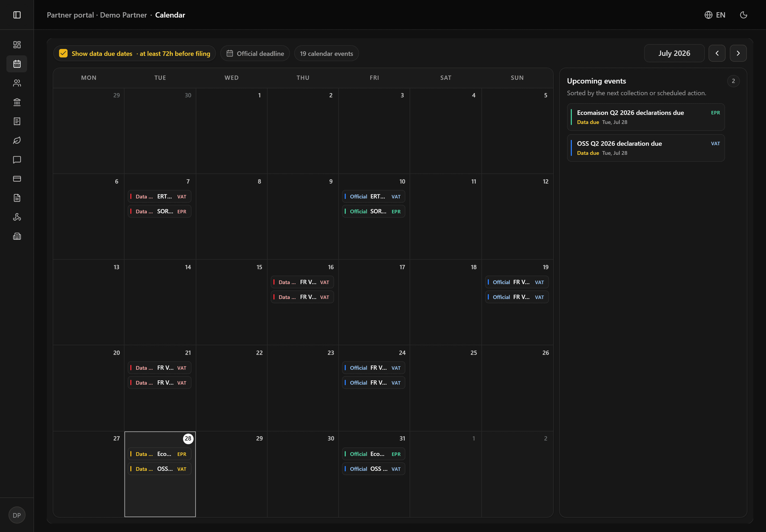Image resolution: width=766 pixels, height=532 pixels.
Task: Open the users icon in sidebar
Action: click(17, 83)
